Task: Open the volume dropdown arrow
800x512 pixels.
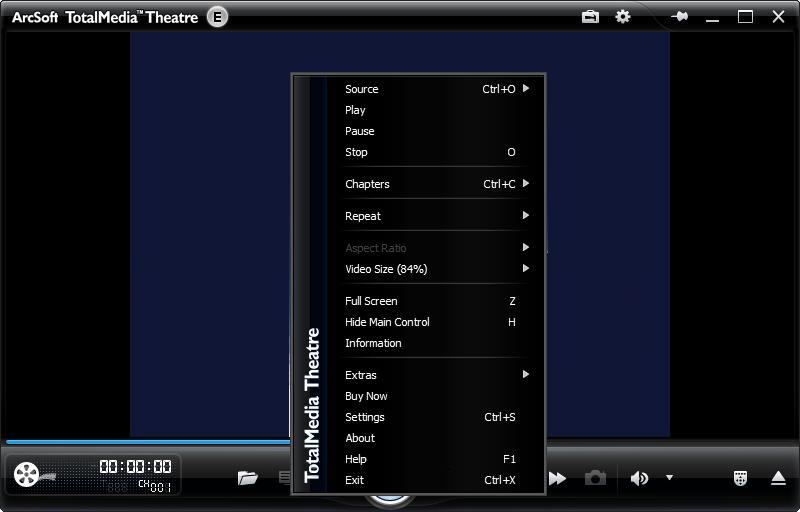Action: pos(669,478)
